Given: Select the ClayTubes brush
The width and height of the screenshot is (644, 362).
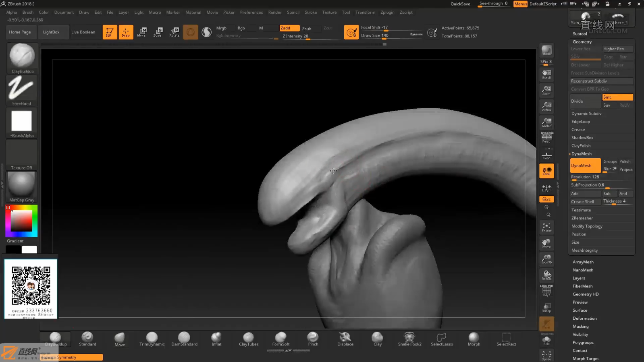Looking at the screenshot, I should click(249, 339).
